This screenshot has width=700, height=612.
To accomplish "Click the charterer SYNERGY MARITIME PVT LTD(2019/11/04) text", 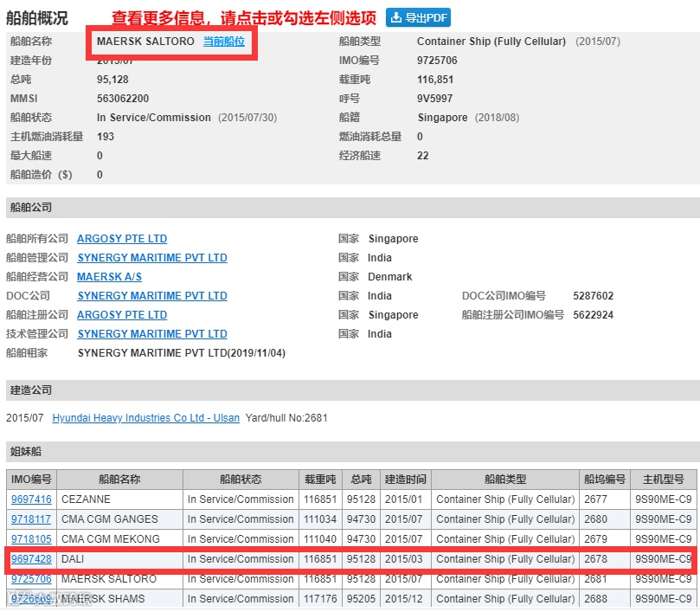I will tap(181, 353).
